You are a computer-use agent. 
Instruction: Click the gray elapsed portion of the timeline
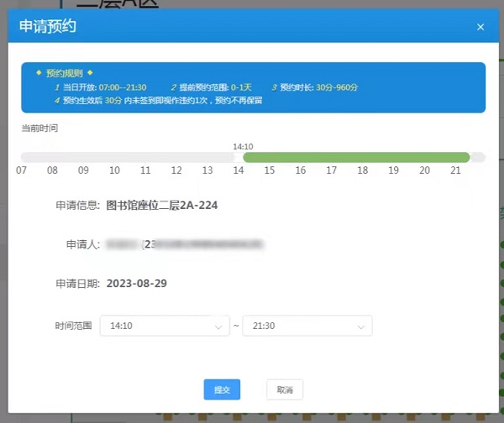(x=126, y=157)
